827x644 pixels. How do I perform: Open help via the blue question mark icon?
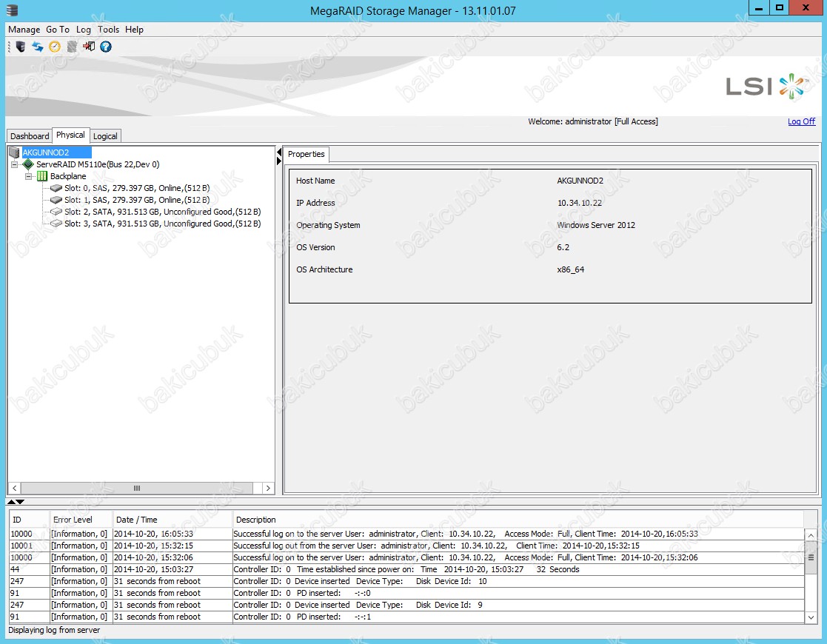(x=106, y=47)
